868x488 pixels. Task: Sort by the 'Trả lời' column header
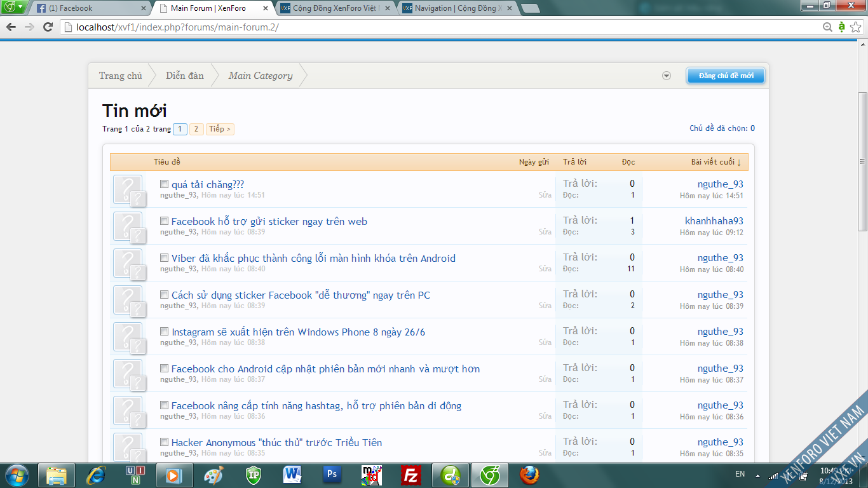tap(574, 162)
